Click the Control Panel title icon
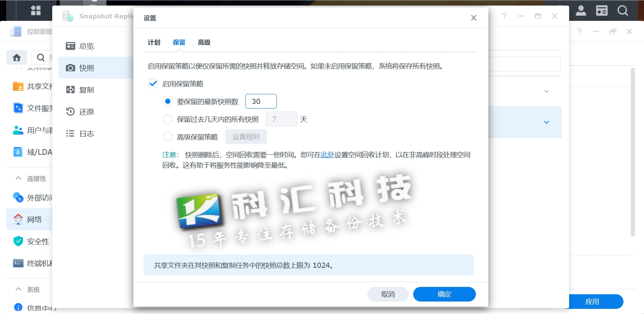Image resolution: width=644 pixels, height=324 pixels. click(x=15, y=32)
